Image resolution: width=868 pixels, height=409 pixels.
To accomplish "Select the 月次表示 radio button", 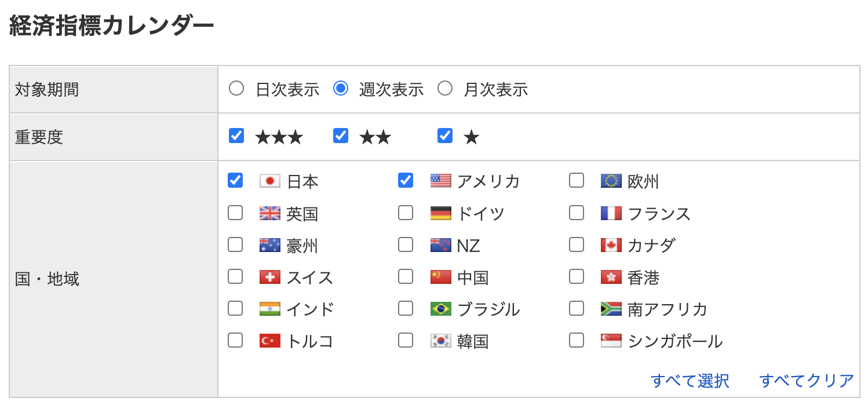I will click(445, 89).
